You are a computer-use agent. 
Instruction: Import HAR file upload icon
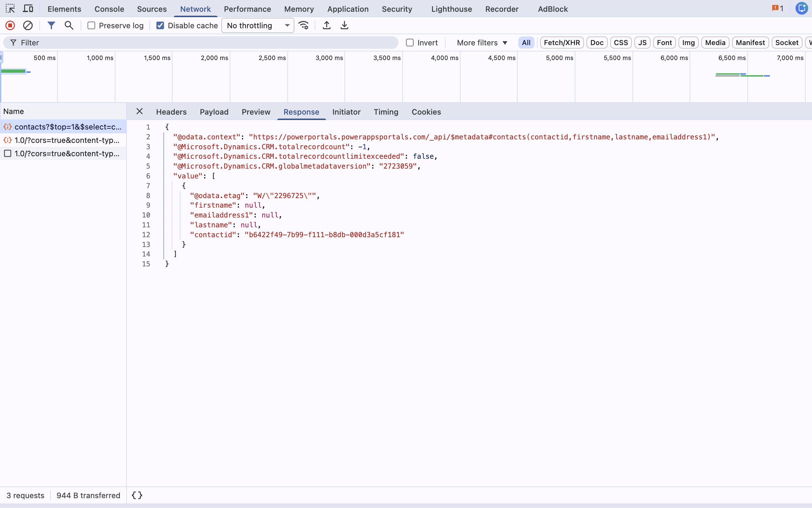(x=326, y=25)
